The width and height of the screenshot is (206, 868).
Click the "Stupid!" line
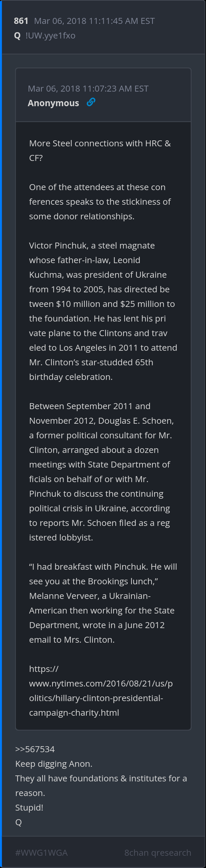pos(29,807)
